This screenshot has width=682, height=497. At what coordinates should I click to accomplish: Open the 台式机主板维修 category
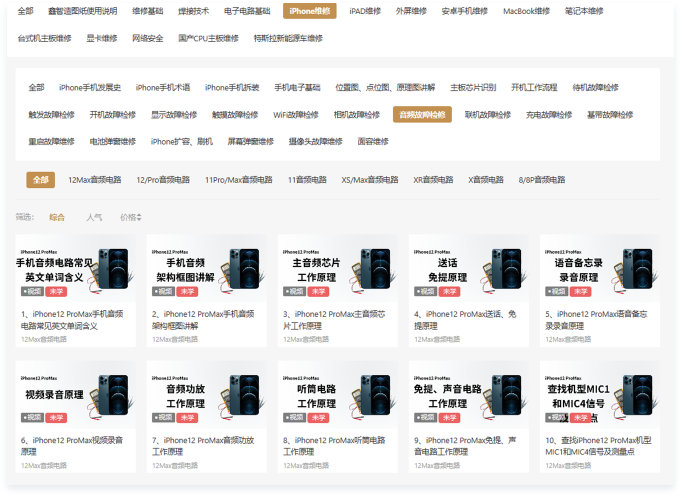click(44, 38)
